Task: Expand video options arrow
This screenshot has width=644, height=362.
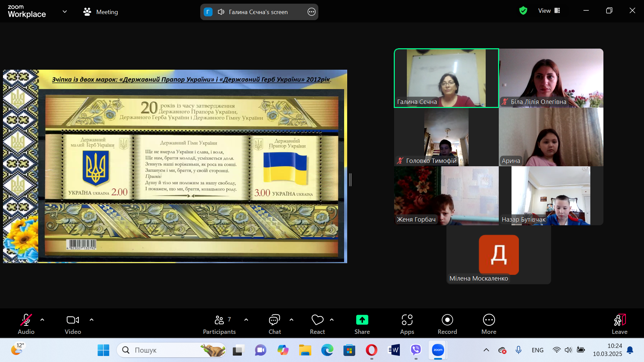Action: pos(92,320)
